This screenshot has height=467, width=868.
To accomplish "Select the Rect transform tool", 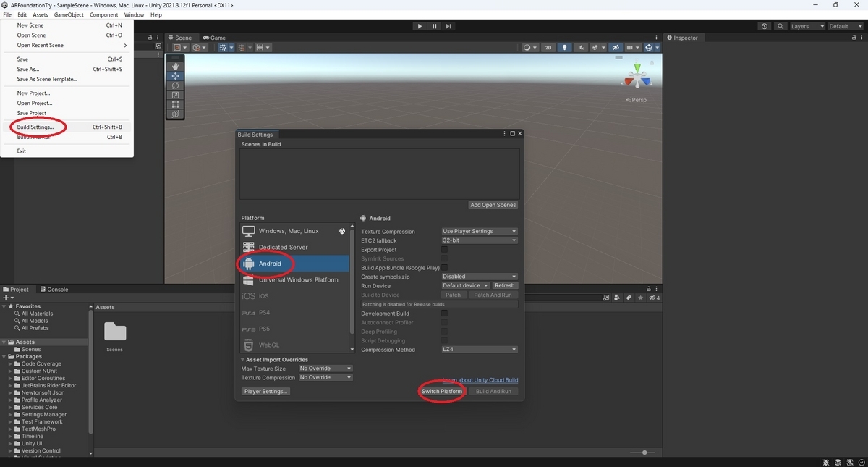I will [x=175, y=104].
